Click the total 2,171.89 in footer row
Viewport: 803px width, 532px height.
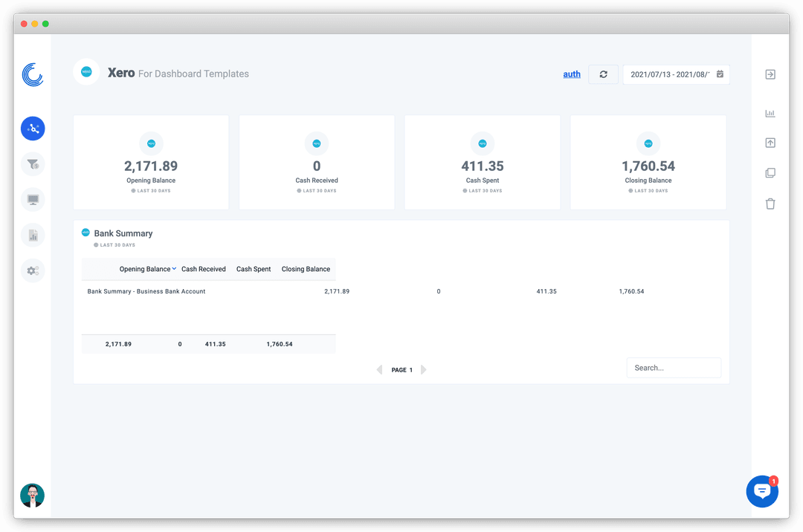(x=118, y=344)
